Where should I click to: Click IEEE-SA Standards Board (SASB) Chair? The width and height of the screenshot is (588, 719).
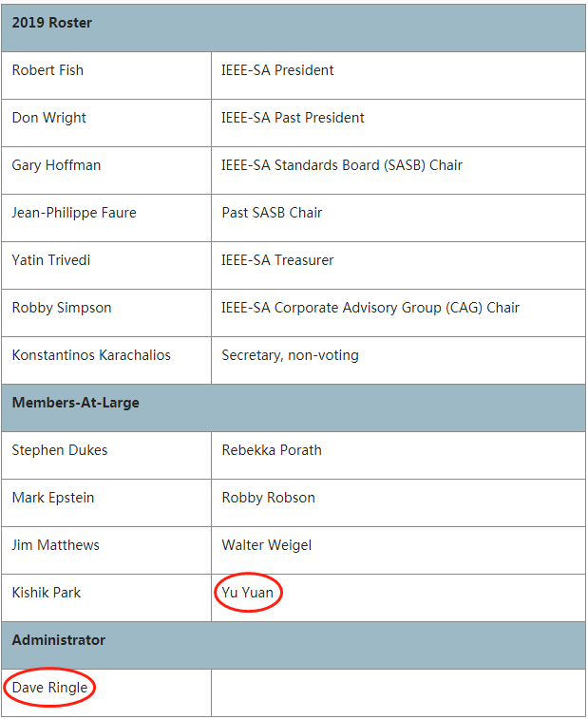(x=342, y=165)
